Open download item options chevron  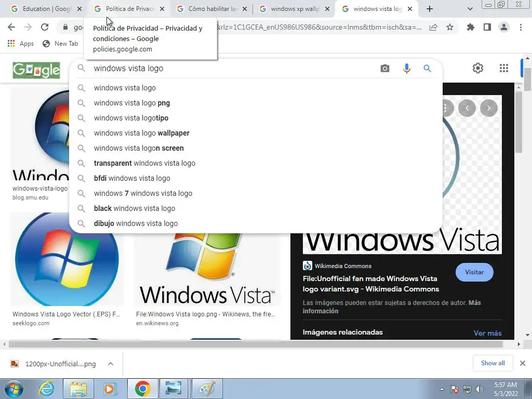click(111, 364)
